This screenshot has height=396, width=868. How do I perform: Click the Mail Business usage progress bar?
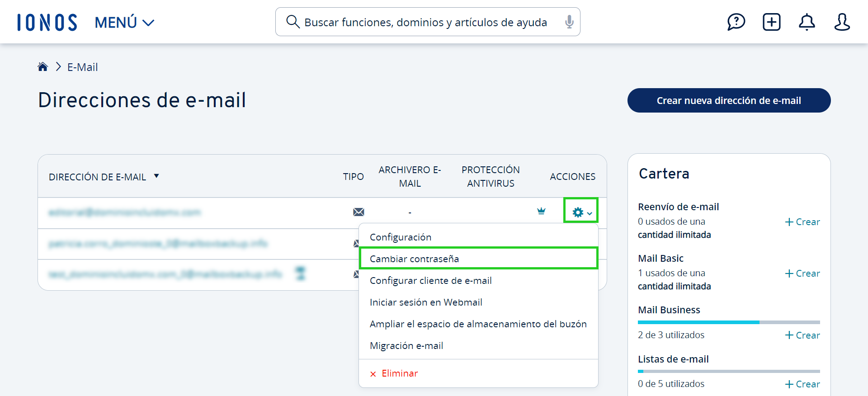729,322
